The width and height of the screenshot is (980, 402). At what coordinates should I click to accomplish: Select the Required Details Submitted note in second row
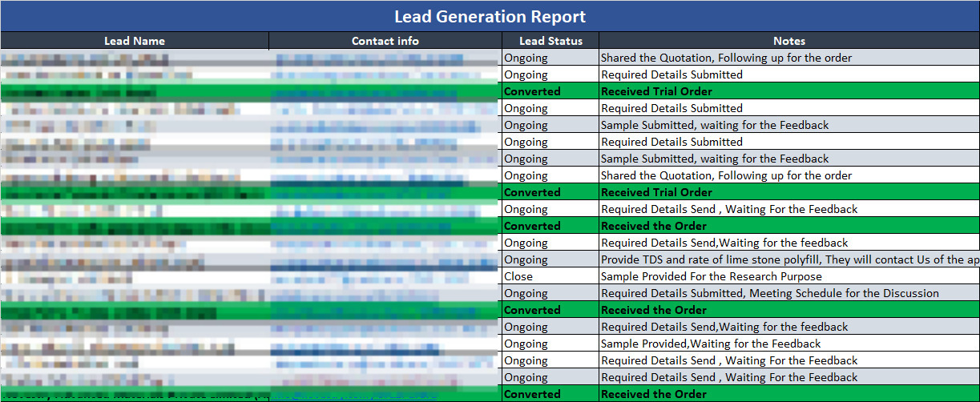tap(671, 74)
